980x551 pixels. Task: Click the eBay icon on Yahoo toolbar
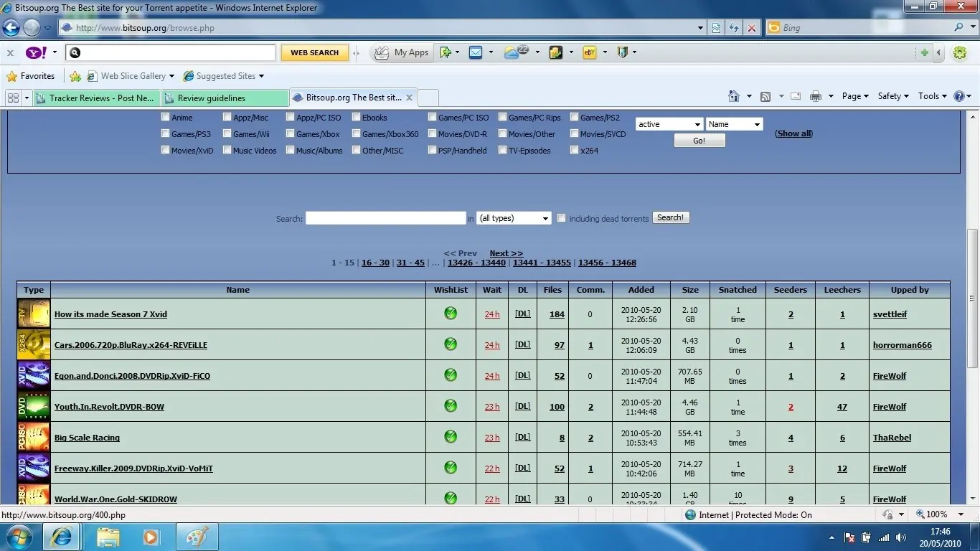point(590,52)
